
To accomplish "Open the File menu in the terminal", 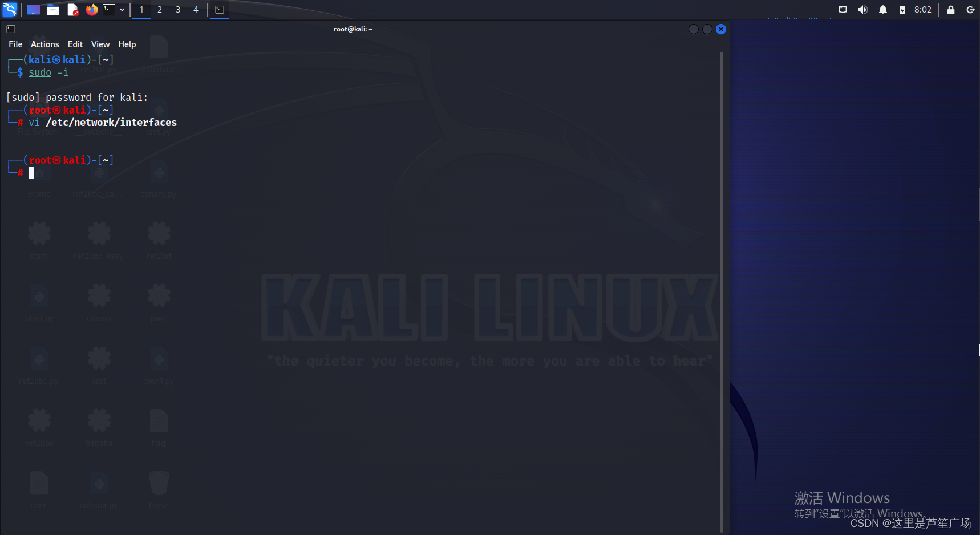I will [x=15, y=44].
